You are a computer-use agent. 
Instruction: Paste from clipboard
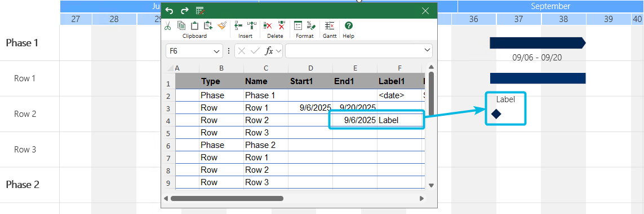click(x=195, y=25)
